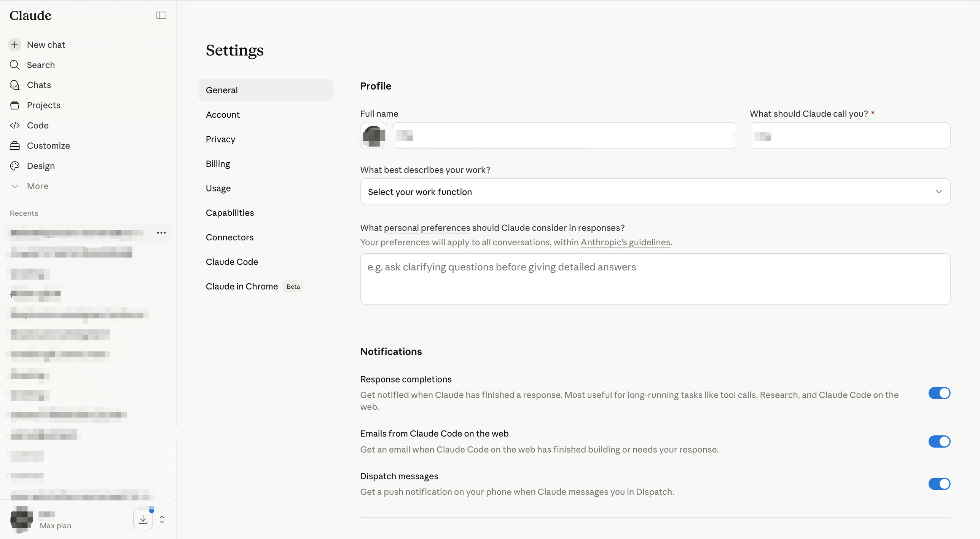
Task: Open the Design palette icon
Action: click(x=14, y=166)
